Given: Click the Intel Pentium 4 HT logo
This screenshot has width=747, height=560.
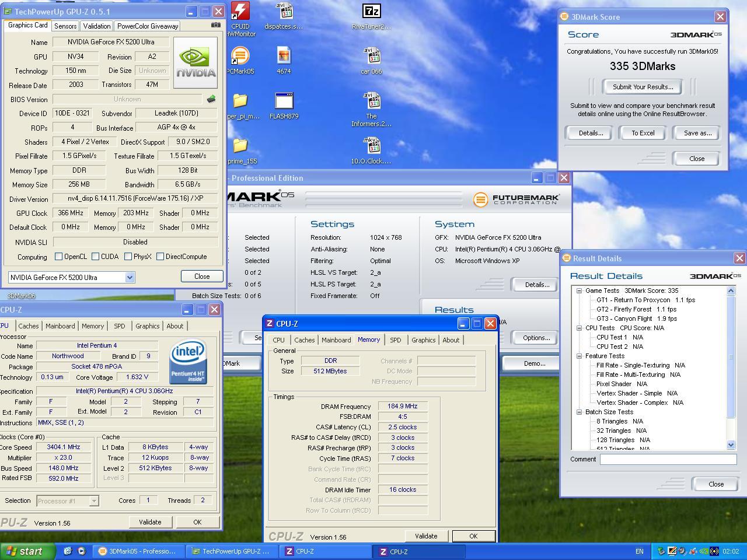Looking at the screenshot, I should point(188,363).
